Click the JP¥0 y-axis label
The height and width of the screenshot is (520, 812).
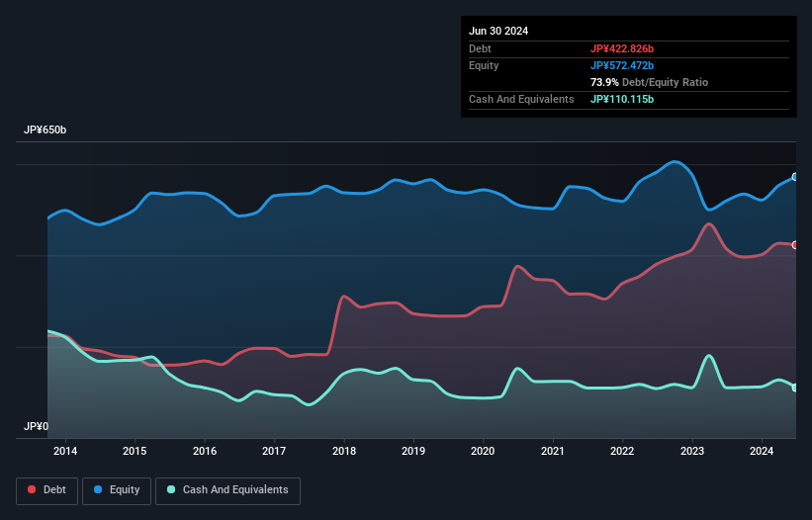pos(36,426)
